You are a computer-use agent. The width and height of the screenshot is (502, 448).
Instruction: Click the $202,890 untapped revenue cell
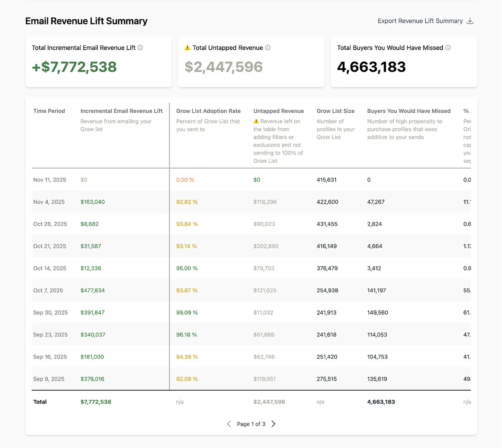266,246
